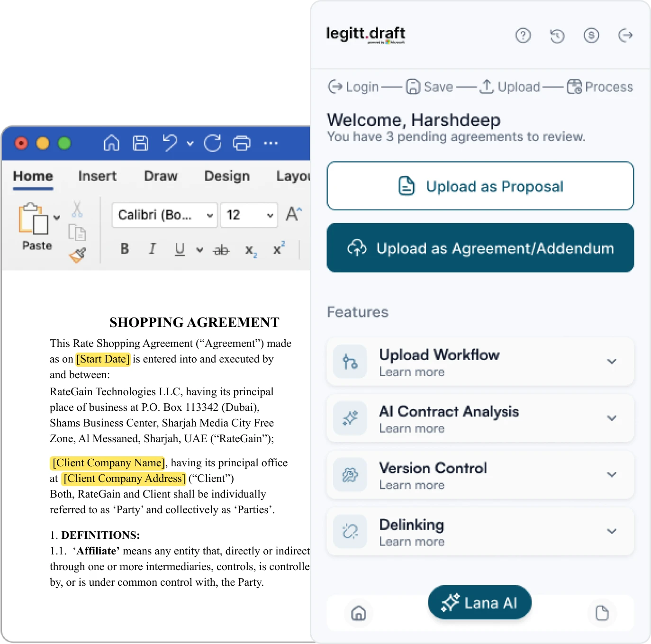Open the Design ribbon tab
651x644 pixels.
226,176
